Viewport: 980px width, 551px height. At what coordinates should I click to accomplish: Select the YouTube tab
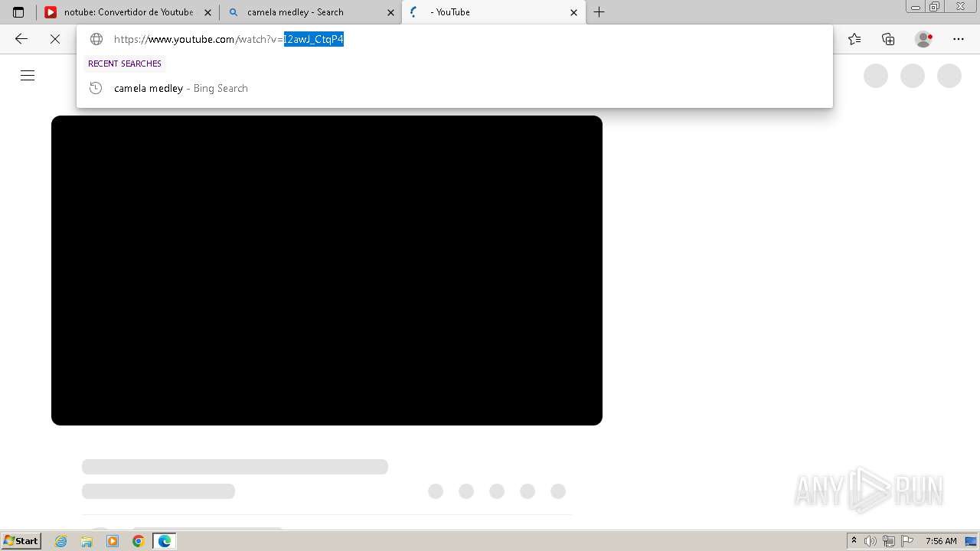[492, 12]
